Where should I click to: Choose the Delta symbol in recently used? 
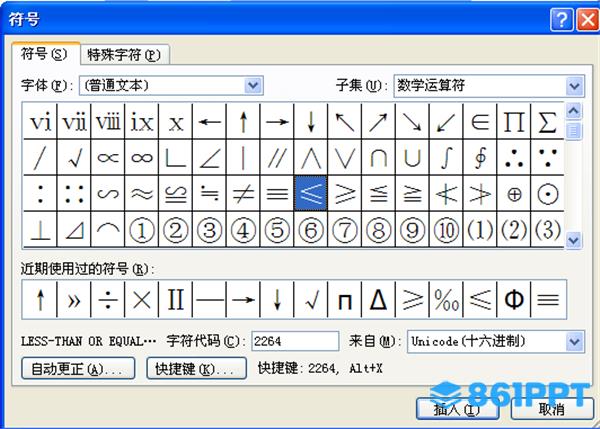click(378, 299)
